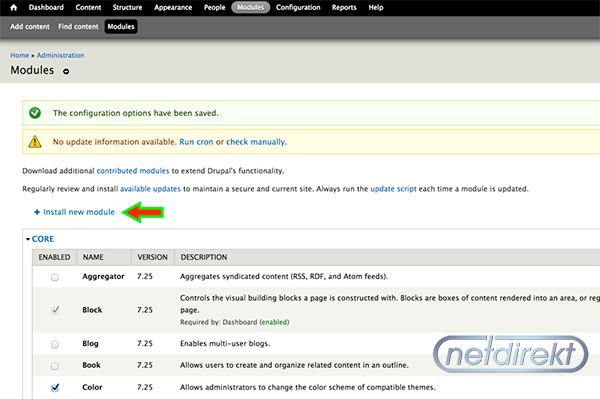Click the ENABLED column header
Screen dimensions: 600x399
[x=54, y=257]
